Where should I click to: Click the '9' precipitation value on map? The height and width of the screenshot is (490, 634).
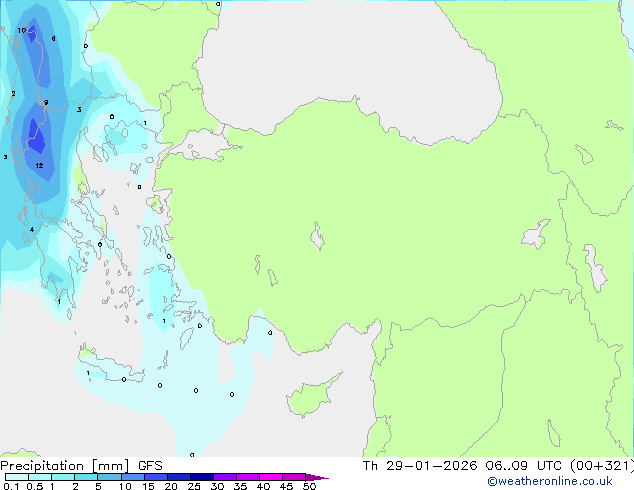click(x=46, y=102)
